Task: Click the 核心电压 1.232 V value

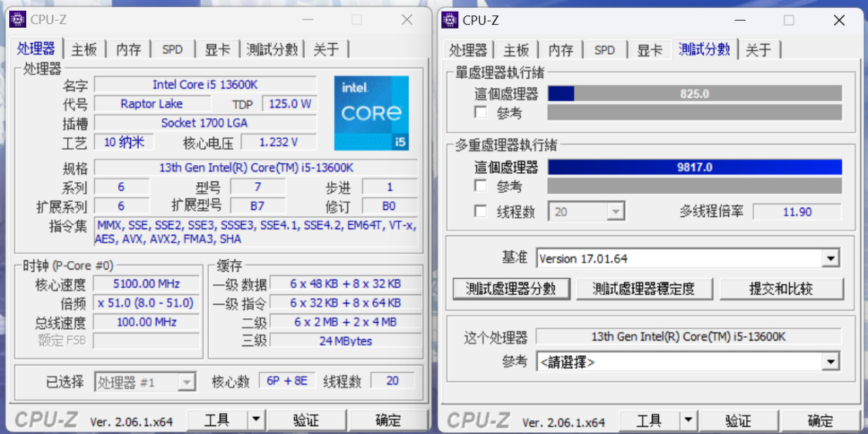Action: click(279, 142)
